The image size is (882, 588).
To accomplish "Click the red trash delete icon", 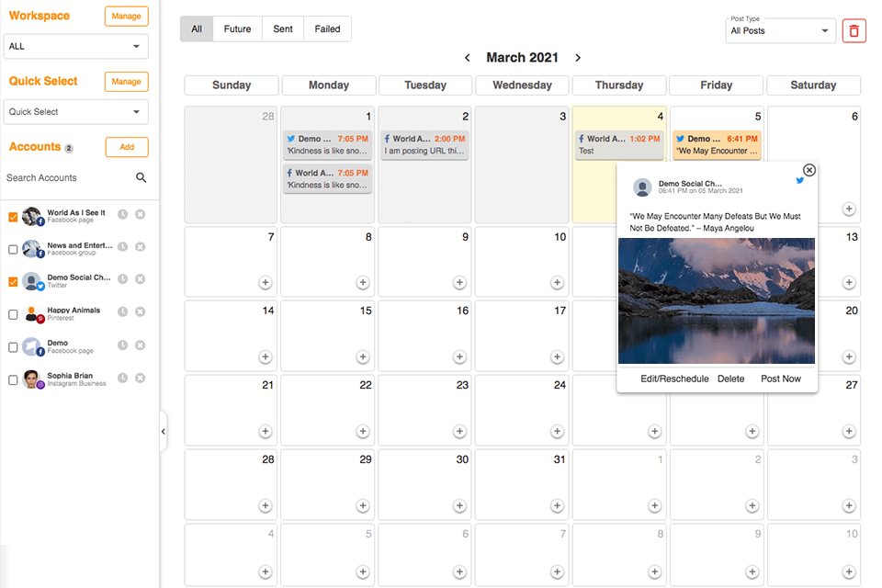I will coord(854,30).
